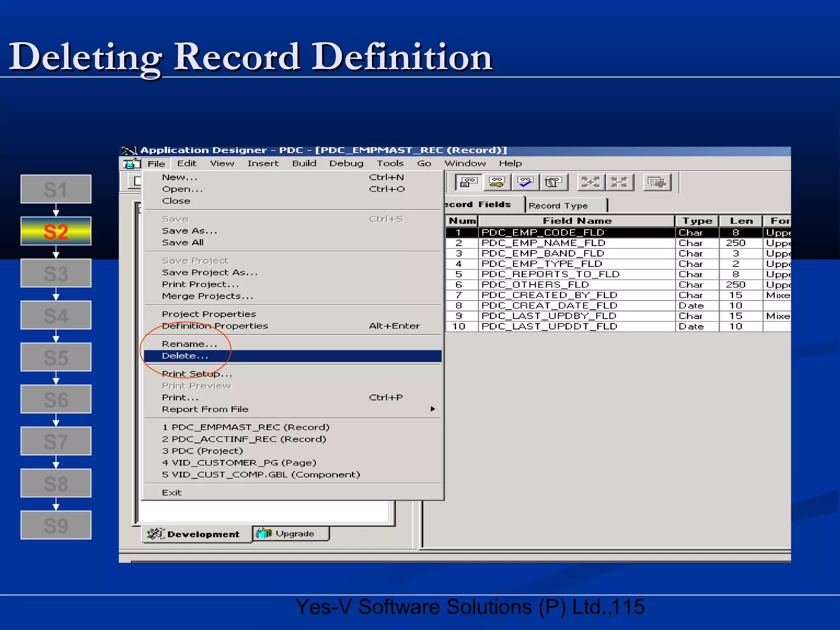Choose Exit from the File menu
Screen dimensions: 840x630
[x=293, y=493]
